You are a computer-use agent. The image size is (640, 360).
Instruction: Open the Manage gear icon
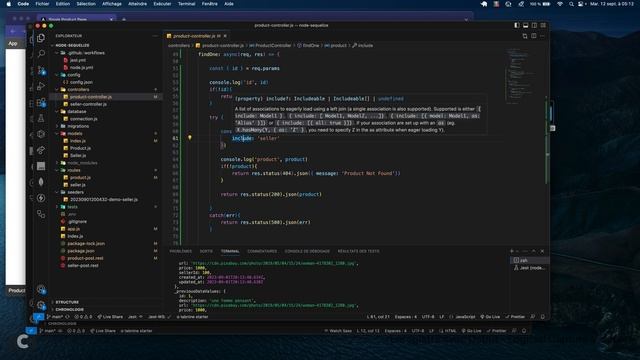coord(41,304)
